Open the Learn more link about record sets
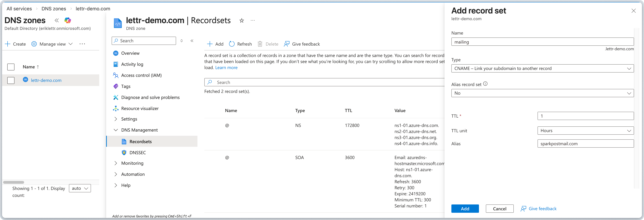Viewport: 644px width, 220px height. coord(226,67)
